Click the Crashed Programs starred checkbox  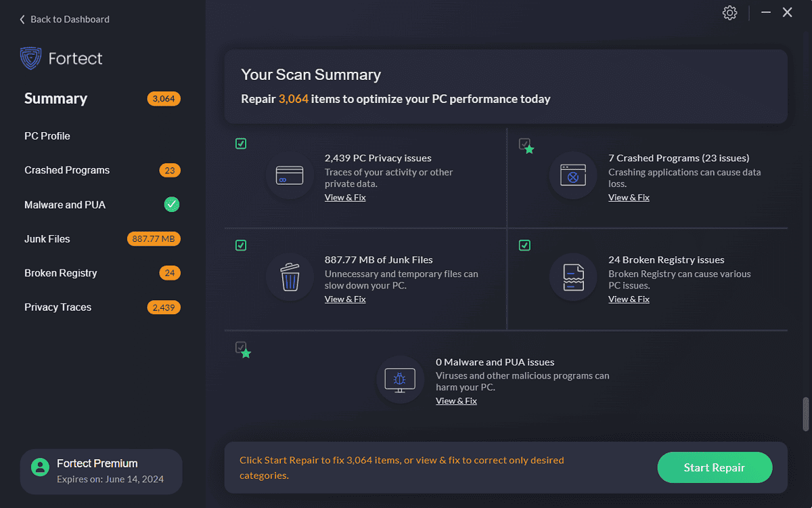[x=524, y=144]
